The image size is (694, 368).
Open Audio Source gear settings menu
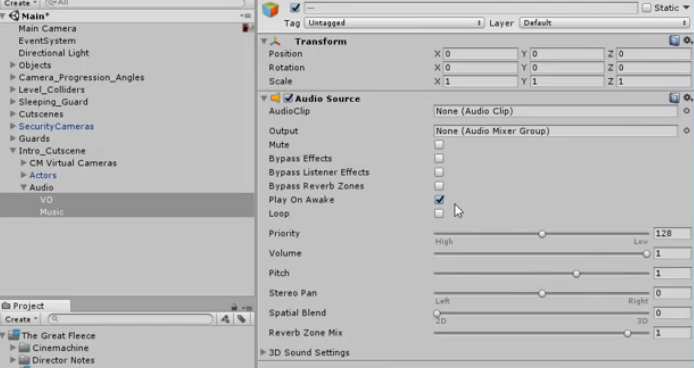tap(687, 98)
